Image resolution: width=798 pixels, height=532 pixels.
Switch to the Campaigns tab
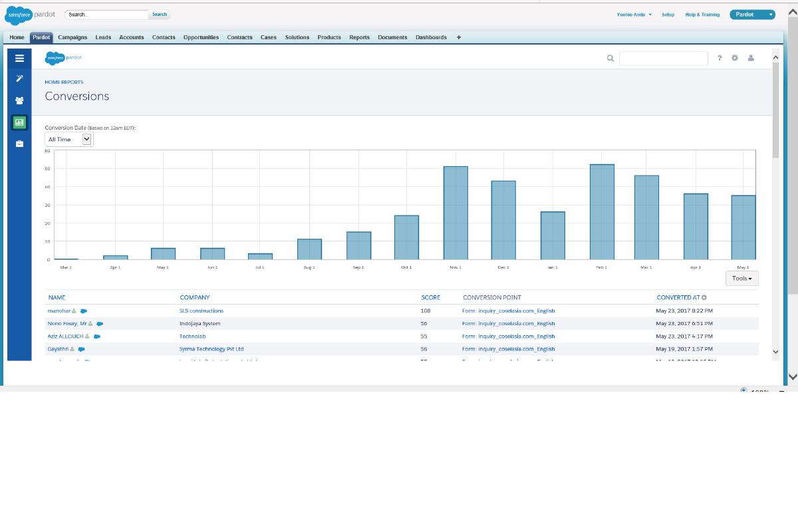point(72,37)
